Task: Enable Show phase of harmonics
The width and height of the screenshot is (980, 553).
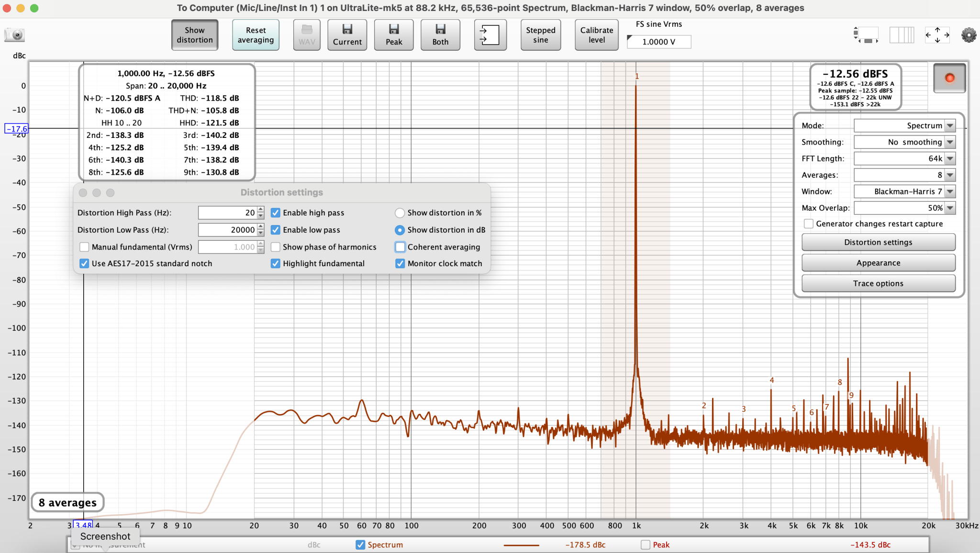Action: pyautogui.click(x=276, y=247)
